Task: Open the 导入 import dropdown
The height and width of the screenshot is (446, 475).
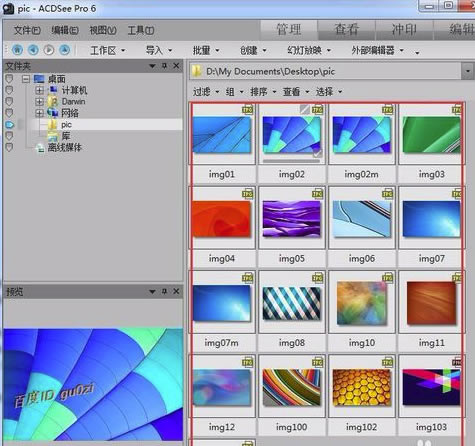Action: click(158, 51)
